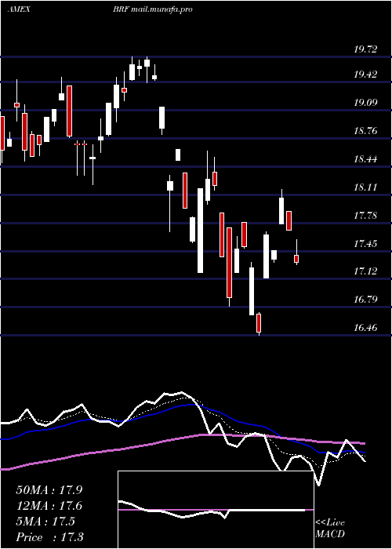Click the lowest red candle near 16.46
The height and width of the screenshot is (549, 392).
tap(259, 323)
